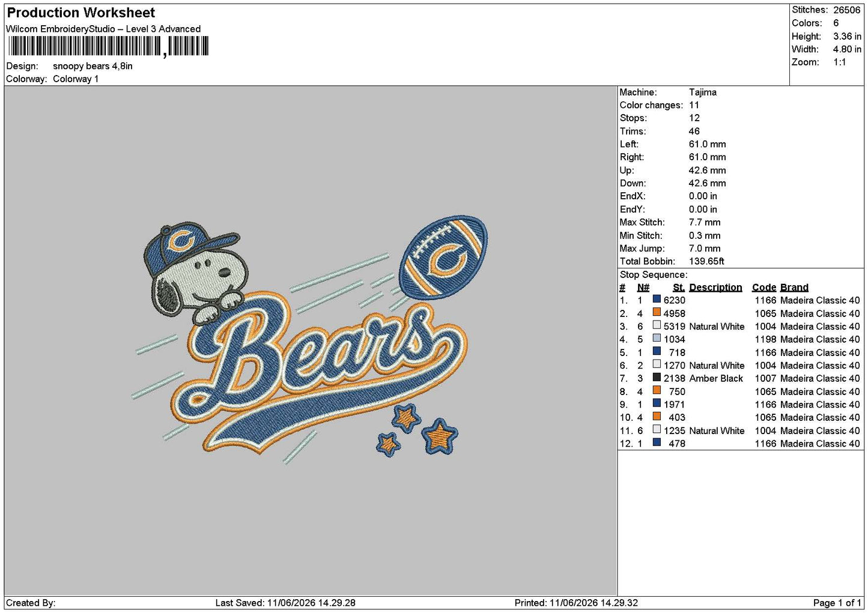Click the 'N#' column header
The image size is (868, 613).
click(x=643, y=288)
